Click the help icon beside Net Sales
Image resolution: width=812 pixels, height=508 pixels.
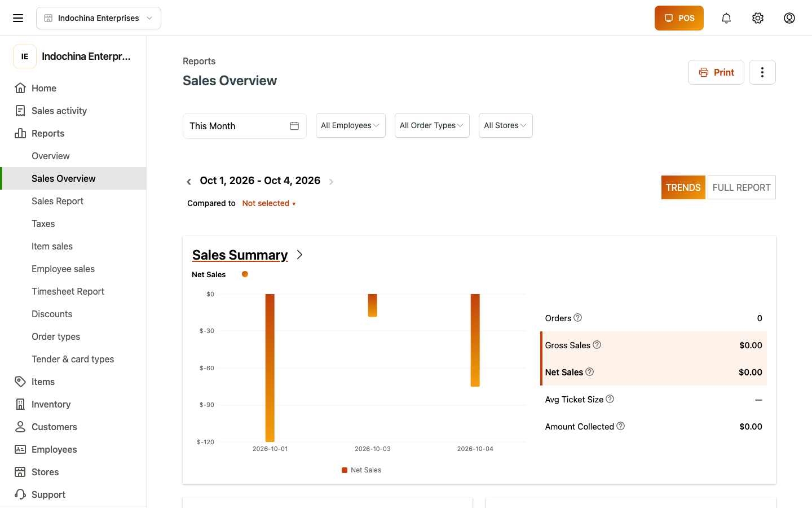coord(590,372)
